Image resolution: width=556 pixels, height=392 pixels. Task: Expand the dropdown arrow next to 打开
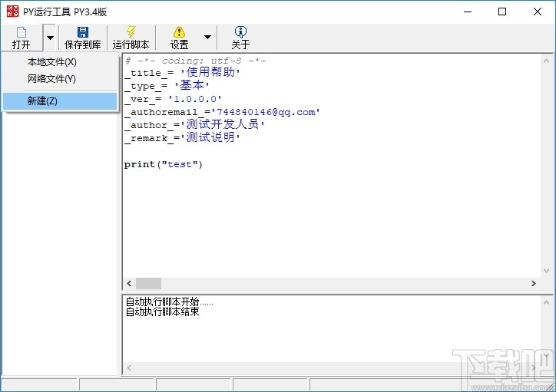[50, 38]
